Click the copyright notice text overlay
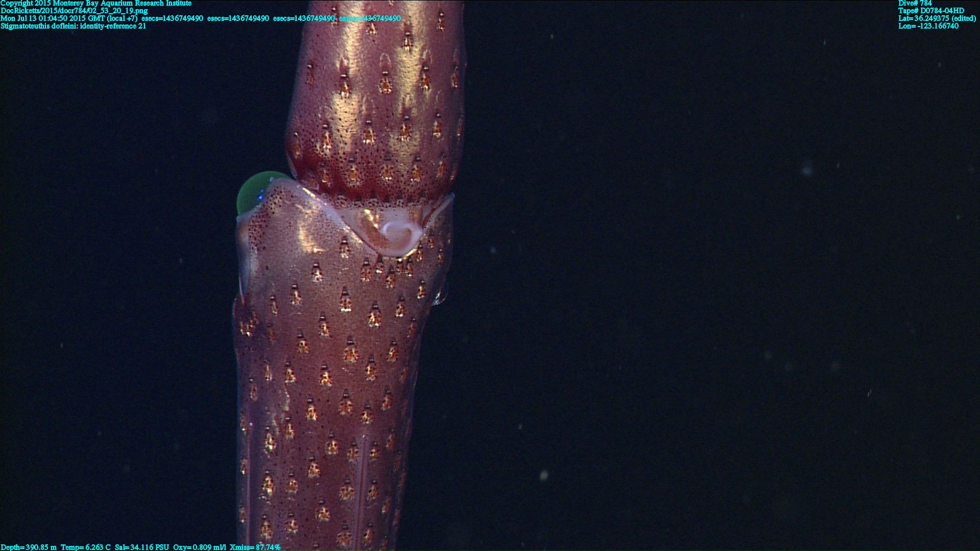This screenshot has height=551, width=980. [96, 3]
